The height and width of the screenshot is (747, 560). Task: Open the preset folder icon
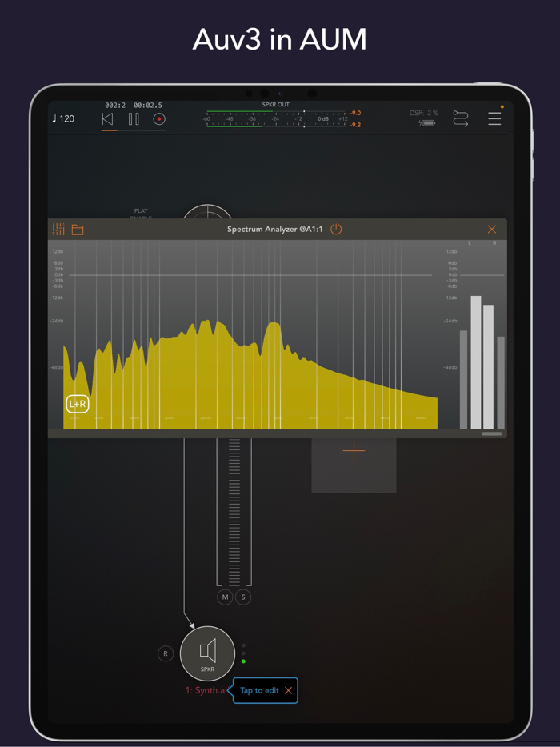[x=78, y=230]
